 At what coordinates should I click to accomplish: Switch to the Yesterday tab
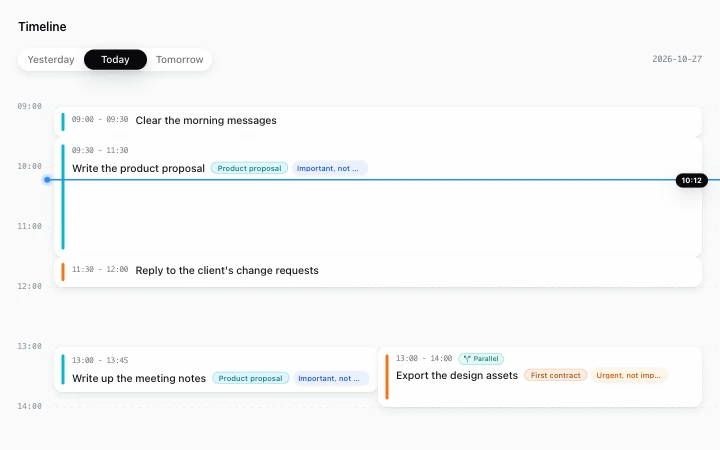(51, 60)
